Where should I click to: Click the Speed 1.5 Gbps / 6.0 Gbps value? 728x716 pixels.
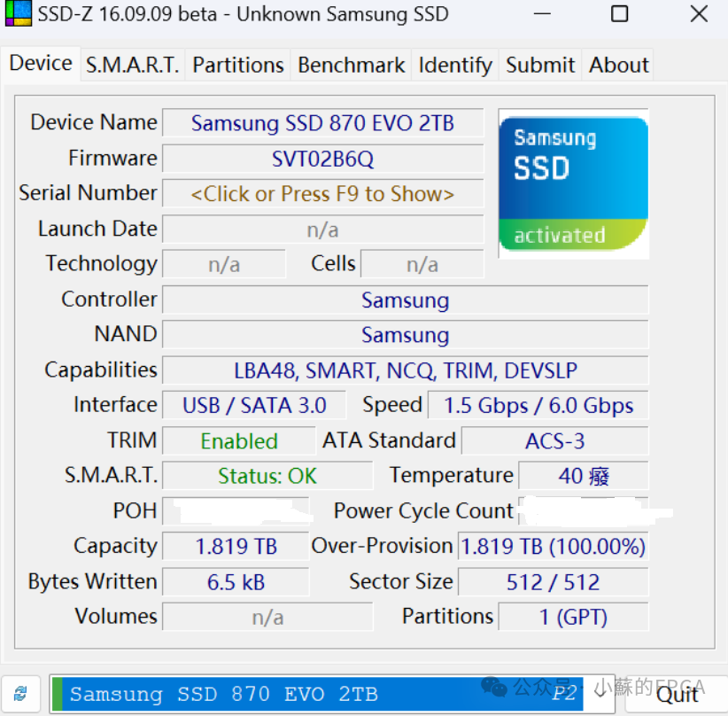(538, 405)
